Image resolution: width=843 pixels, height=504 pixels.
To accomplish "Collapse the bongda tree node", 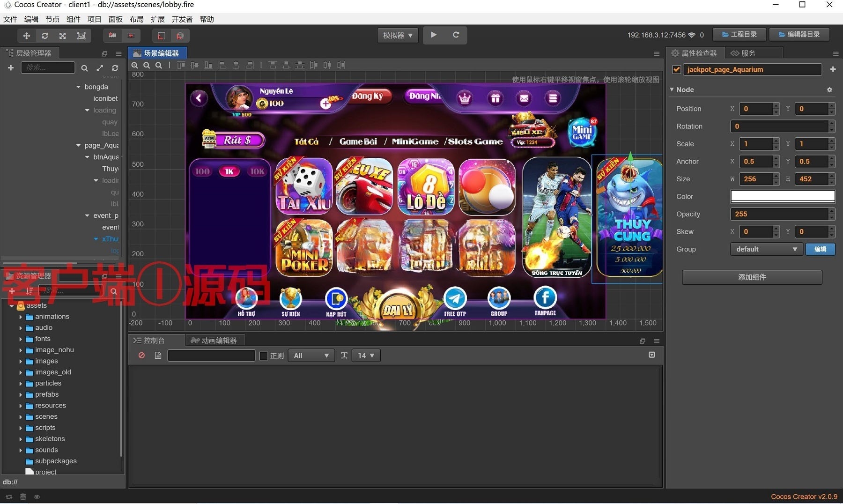I will pyautogui.click(x=78, y=87).
